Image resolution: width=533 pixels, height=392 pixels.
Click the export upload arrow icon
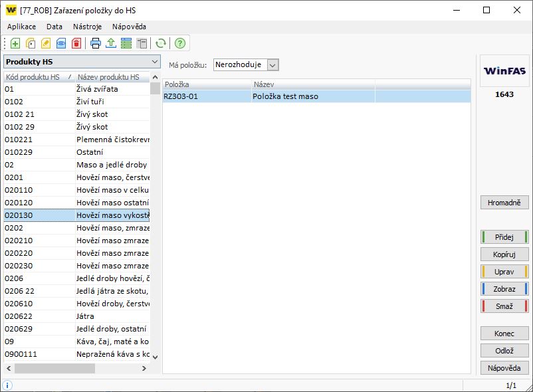(111, 43)
